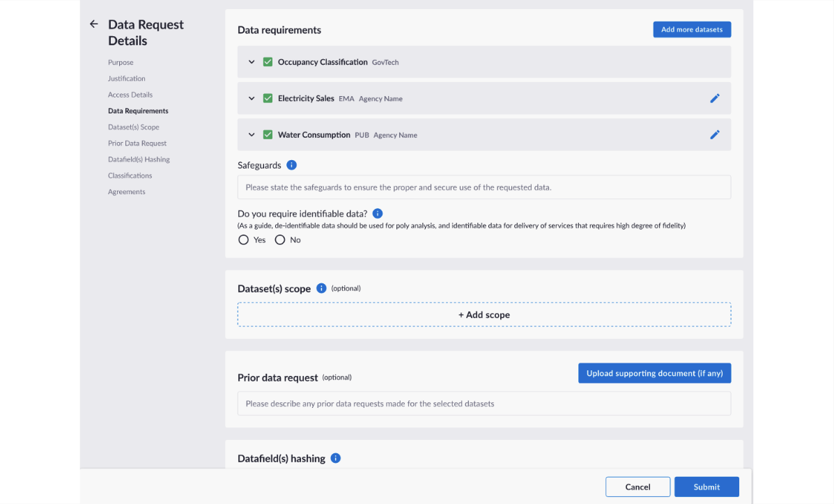
Task: Click the EMA agency label
Action: point(346,98)
